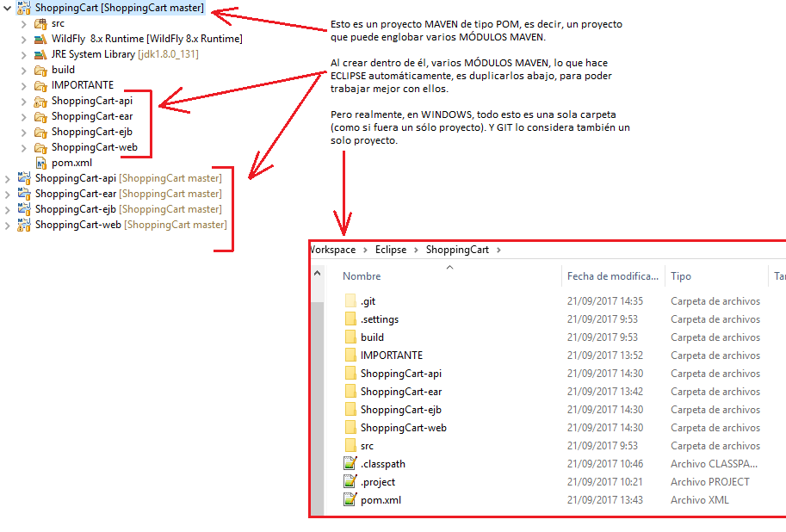Click ShoppingCart-web nested folder icon
Image resolution: width=786 pixels, height=532 pixels.
tap(40, 148)
